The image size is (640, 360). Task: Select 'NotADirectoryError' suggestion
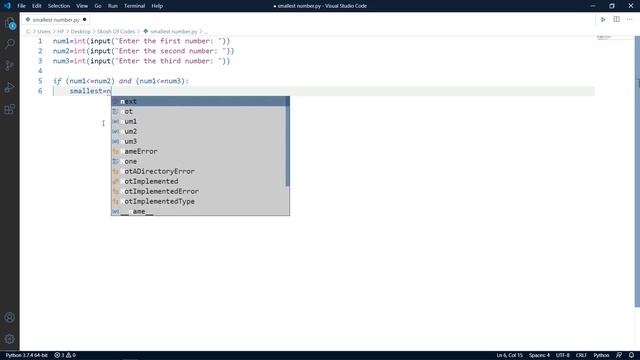(198, 171)
